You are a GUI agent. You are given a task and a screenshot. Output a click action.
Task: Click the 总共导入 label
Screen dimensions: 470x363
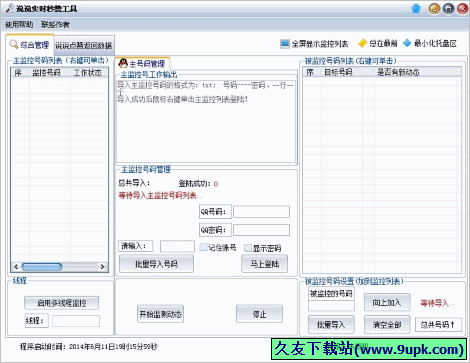point(134,183)
